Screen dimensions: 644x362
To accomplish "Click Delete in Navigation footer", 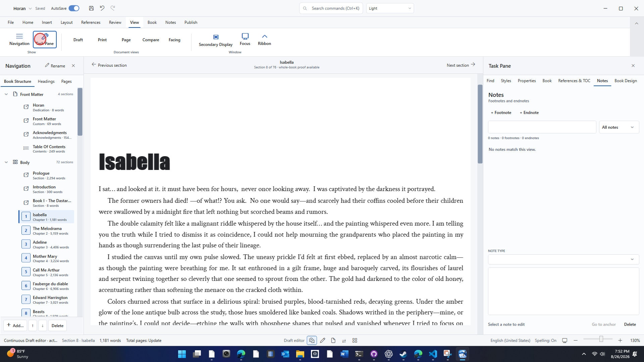I will pos(57,325).
